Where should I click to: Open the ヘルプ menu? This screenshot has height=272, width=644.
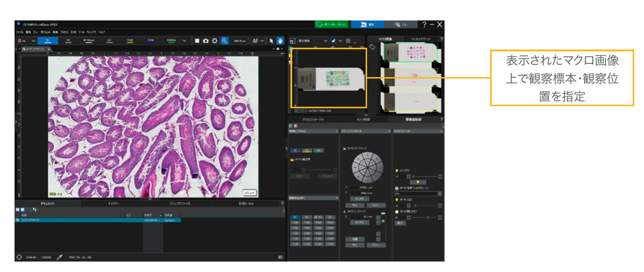point(102,32)
